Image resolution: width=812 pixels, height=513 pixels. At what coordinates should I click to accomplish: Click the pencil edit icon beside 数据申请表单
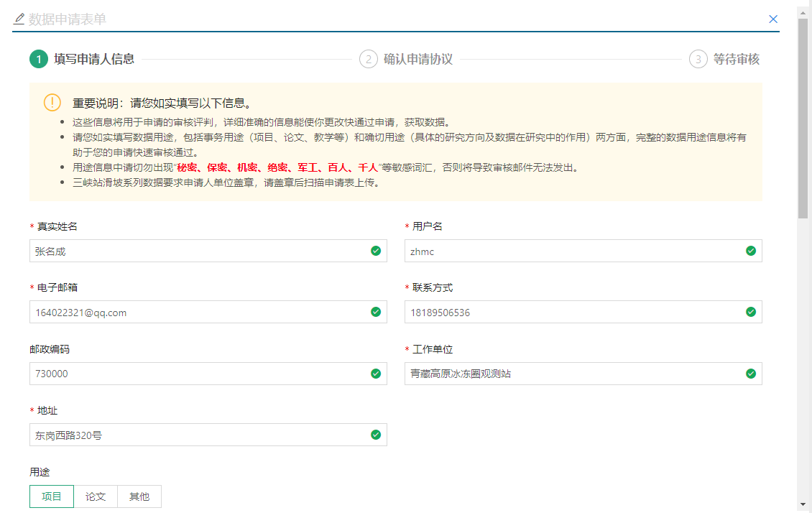pos(19,19)
